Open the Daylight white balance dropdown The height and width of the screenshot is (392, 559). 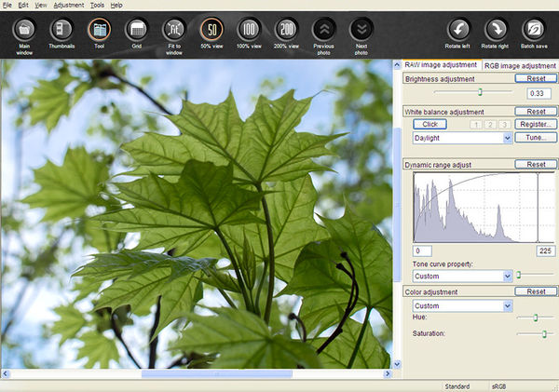coord(508,138)
